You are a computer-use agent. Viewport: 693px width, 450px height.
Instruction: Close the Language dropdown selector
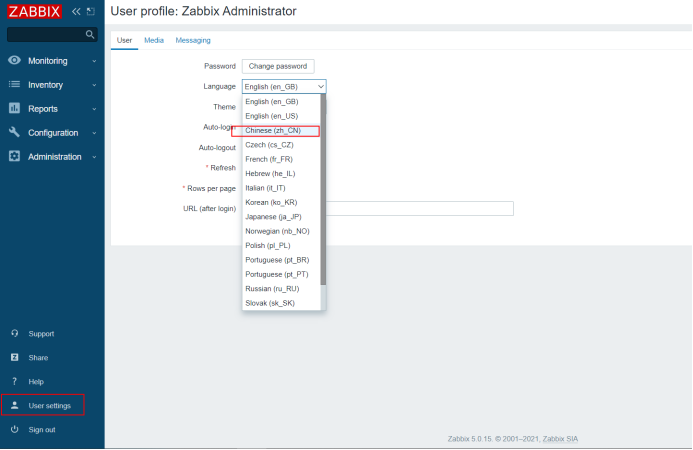pyautogui.click(x=284, y=87)
